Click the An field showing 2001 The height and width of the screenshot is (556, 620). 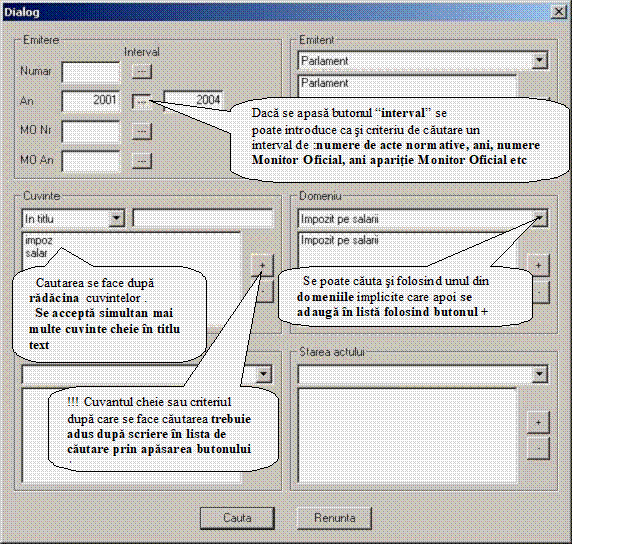(x=91, y=102)
